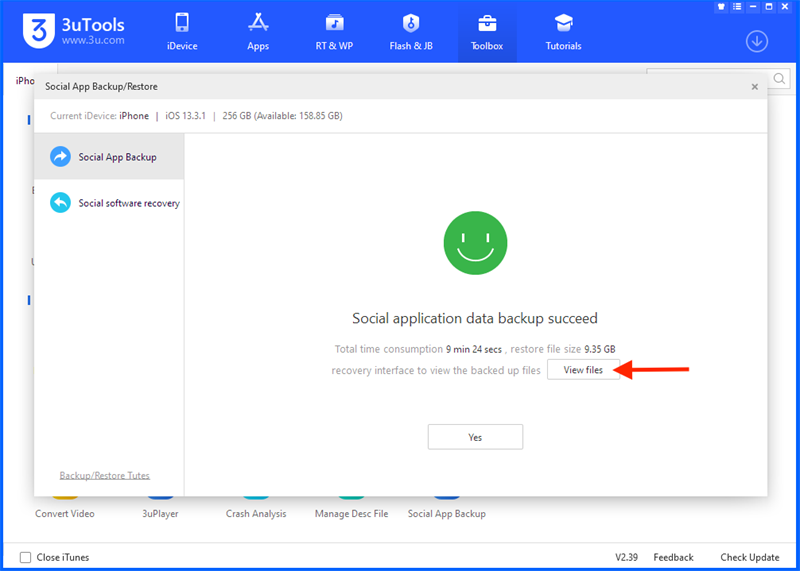This screenshot has height=571, width=800.
Task: Close the Social App Backup/Restore dialog
Action: tap(755, 87)
